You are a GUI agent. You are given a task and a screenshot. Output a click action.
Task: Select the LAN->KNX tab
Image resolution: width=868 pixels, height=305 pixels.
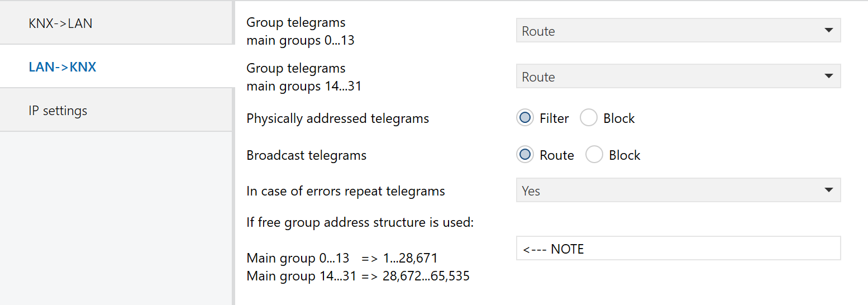click(x=63, y=67)
